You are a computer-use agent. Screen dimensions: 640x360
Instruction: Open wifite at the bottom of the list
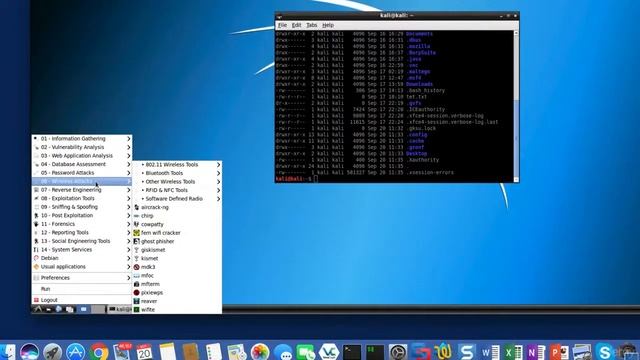(x=177, y=310)
